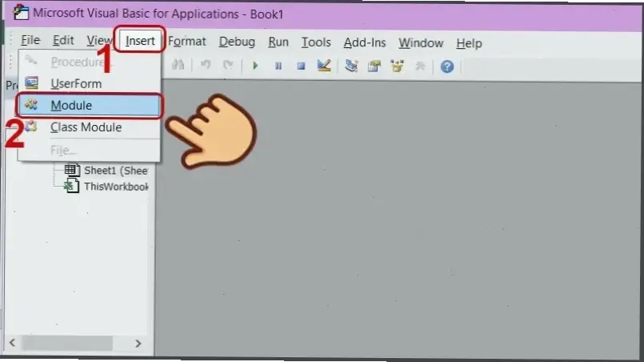Click the Module menu icon

pyautogui.click(x=31, y=104)
